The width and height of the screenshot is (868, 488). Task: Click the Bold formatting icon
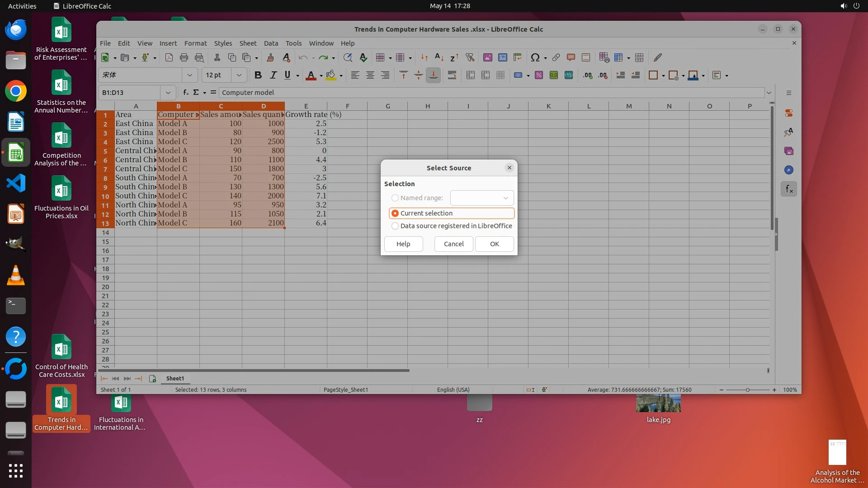point(258,75)
